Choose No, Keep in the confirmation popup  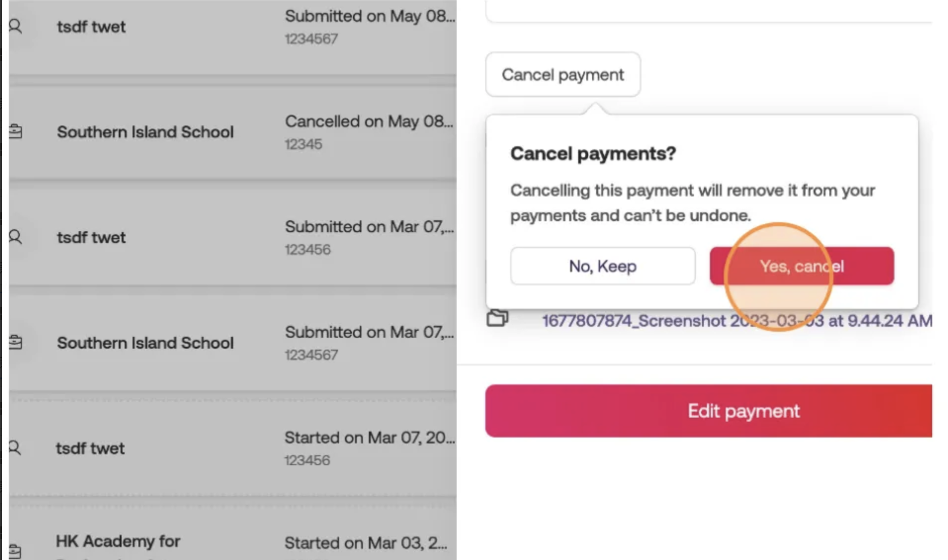point(603,266)
